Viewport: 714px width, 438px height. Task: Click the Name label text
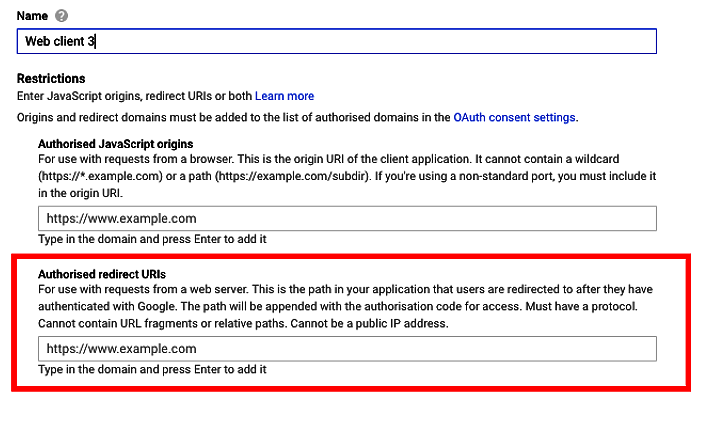[x=32, y=16]
